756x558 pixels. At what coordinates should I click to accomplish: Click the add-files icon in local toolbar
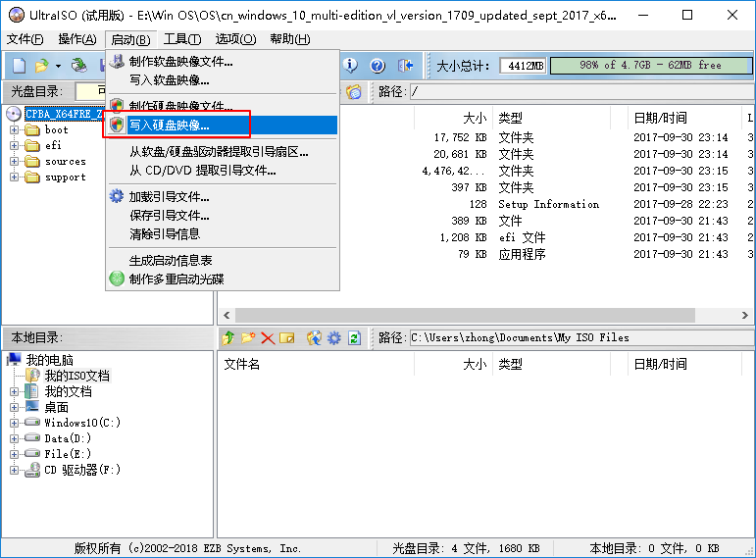tap(314, 337)
